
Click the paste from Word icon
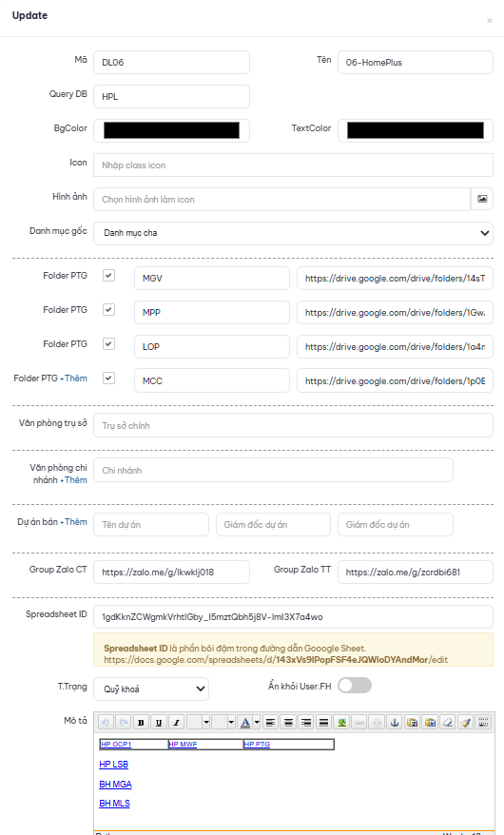point(430,722)
